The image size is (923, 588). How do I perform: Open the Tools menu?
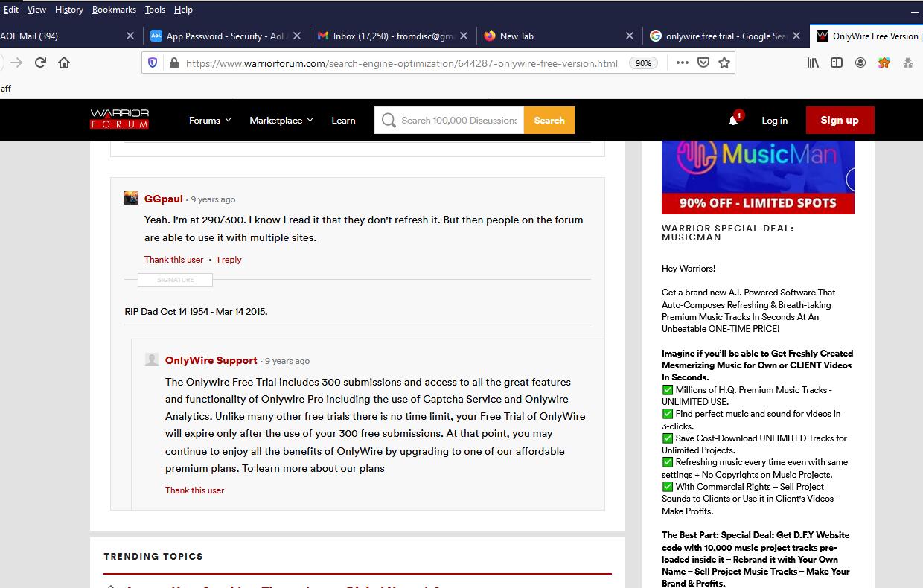click(x=155, y=10)
